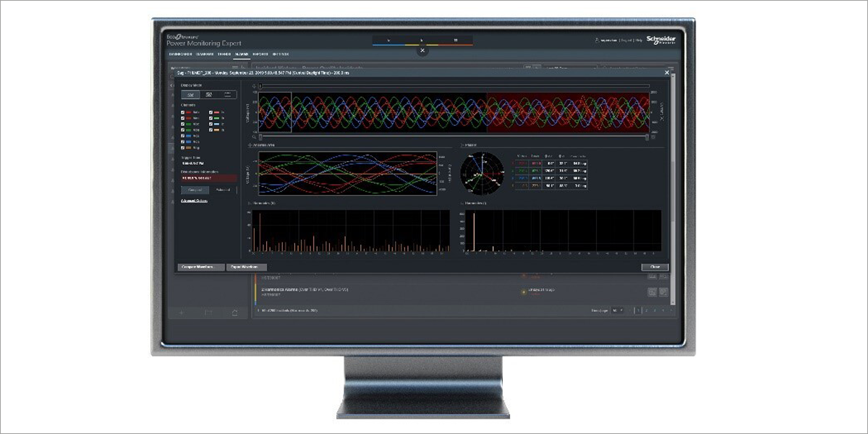Click the rightmost action icon on Harmonics Alarms row
The height and width of the screenshot is (434, 868).
663,292
